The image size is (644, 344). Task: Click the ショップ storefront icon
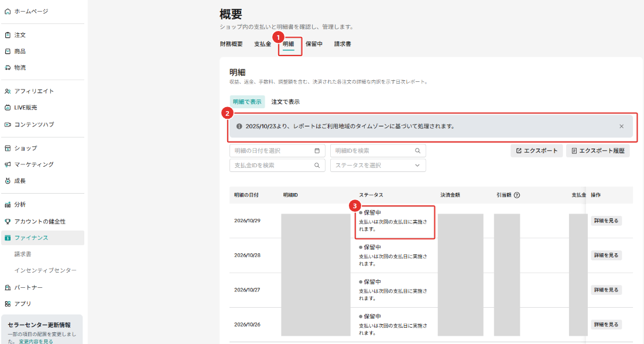[x=8, y=148]
